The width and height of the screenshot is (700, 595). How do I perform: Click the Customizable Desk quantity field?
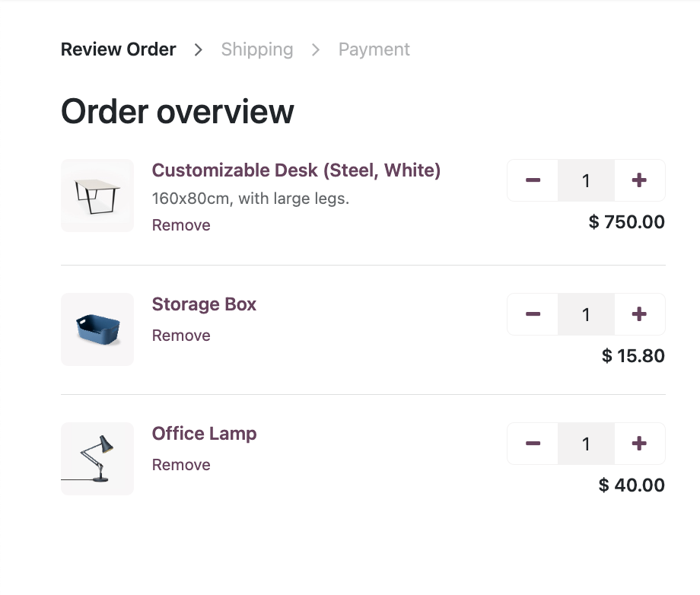click(x=586, y=180)
